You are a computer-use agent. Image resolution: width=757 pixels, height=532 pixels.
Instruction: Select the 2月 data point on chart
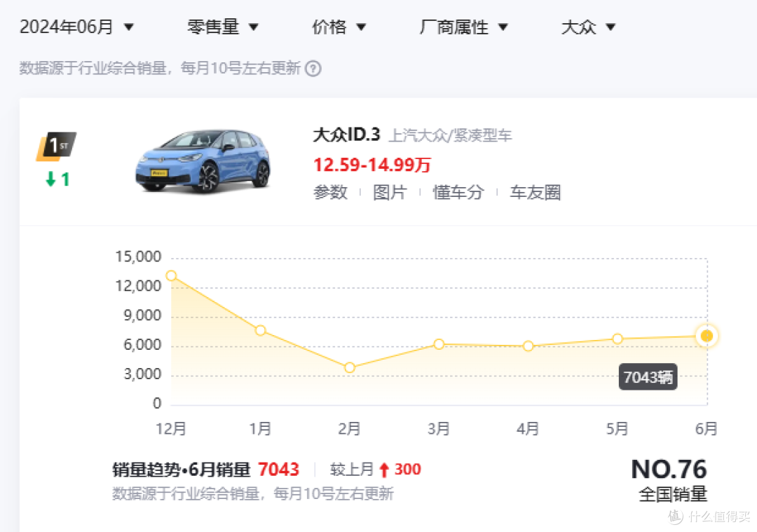350,368
